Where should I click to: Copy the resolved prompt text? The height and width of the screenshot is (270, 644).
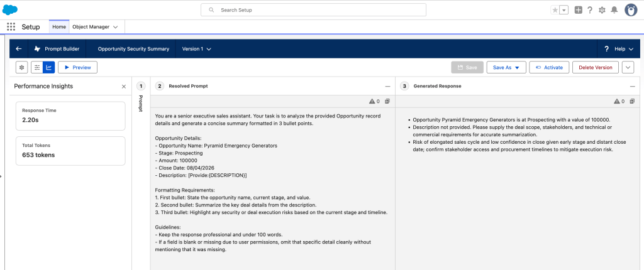tap(387, 101)
